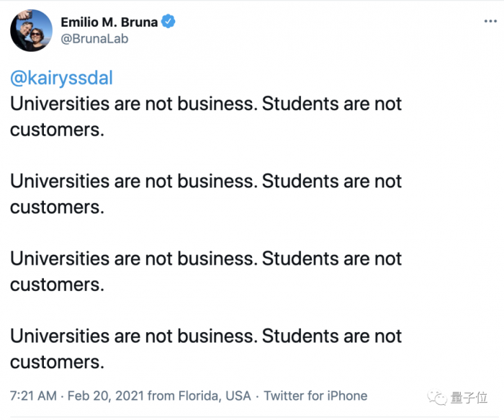
Task: Click first paragraph's "Universities are not business." sentence
Action: pos(133,104)
